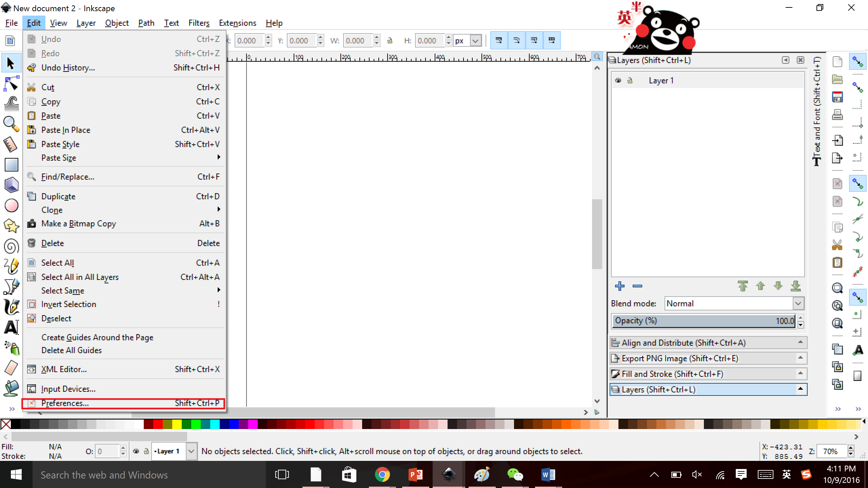Open the Layer 1 selector dropdown in status bar
The height and width of the screenshot is (488, 868).
tap(191, 451)
